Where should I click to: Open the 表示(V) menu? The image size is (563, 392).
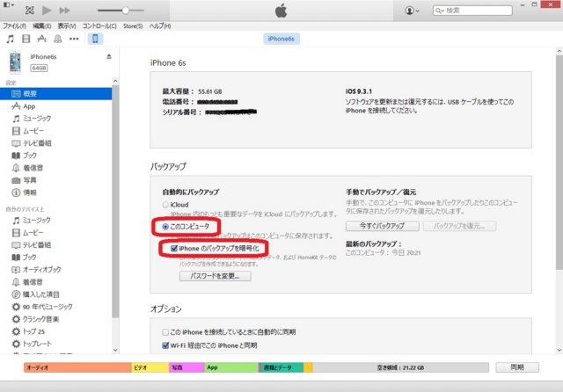(67, 25)
